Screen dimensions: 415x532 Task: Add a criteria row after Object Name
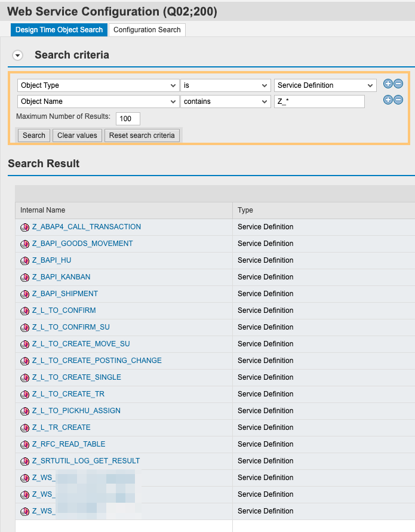[x=388, y=100]
